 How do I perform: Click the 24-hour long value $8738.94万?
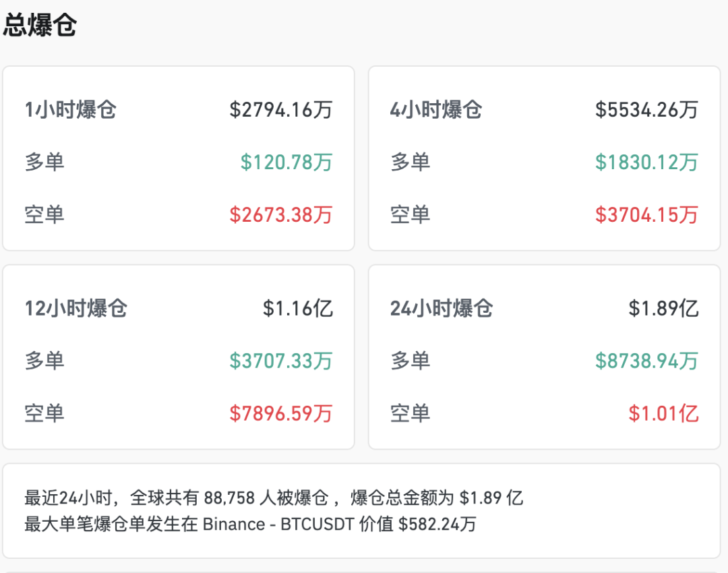[646, 361]
